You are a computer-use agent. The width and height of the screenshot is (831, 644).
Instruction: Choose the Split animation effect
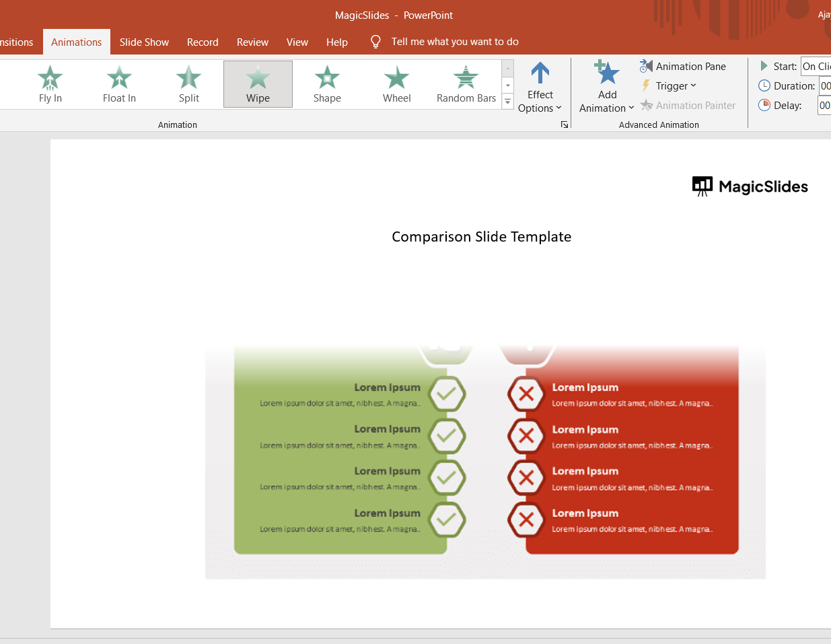[x=188, y=84]
